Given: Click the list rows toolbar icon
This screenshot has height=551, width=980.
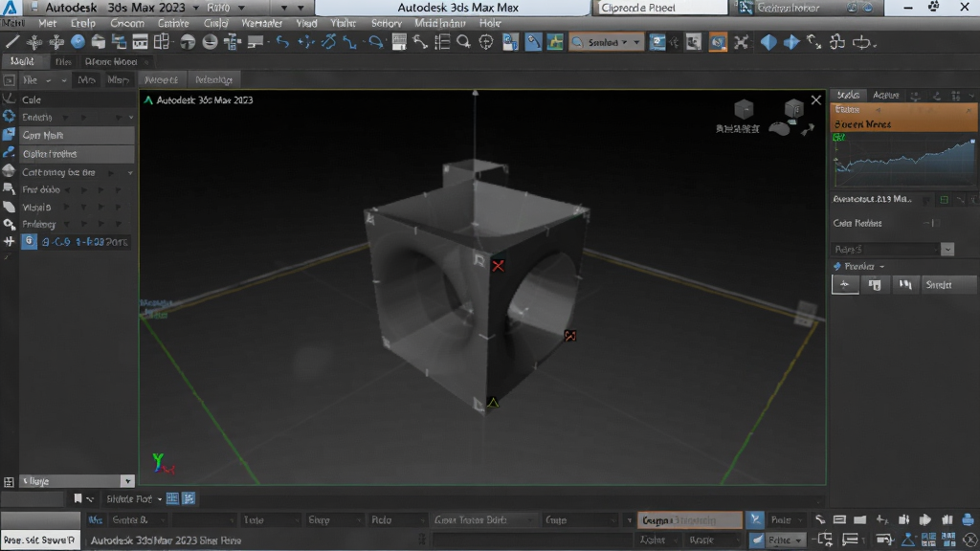Looking at the screenshot, I should [442, 42].
